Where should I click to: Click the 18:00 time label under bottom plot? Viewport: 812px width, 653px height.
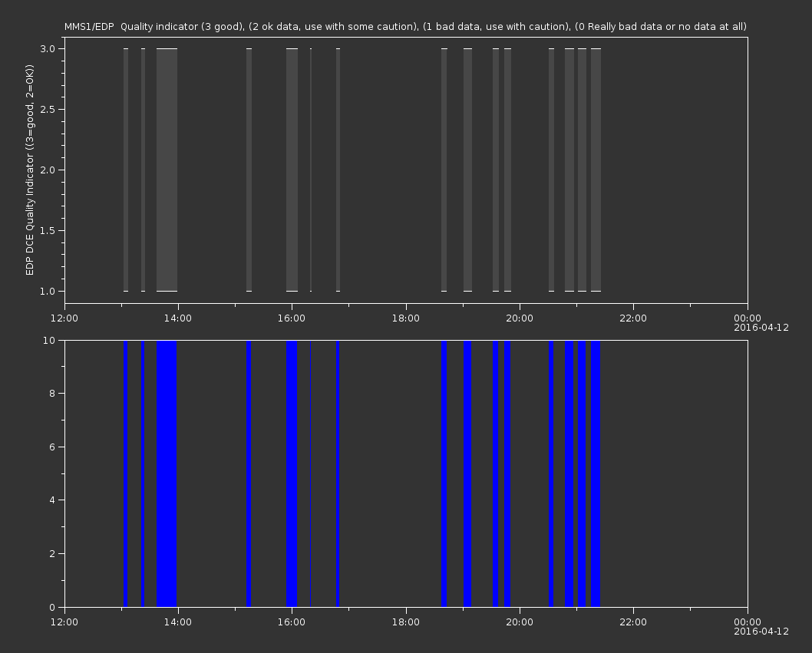pos(405,622)
